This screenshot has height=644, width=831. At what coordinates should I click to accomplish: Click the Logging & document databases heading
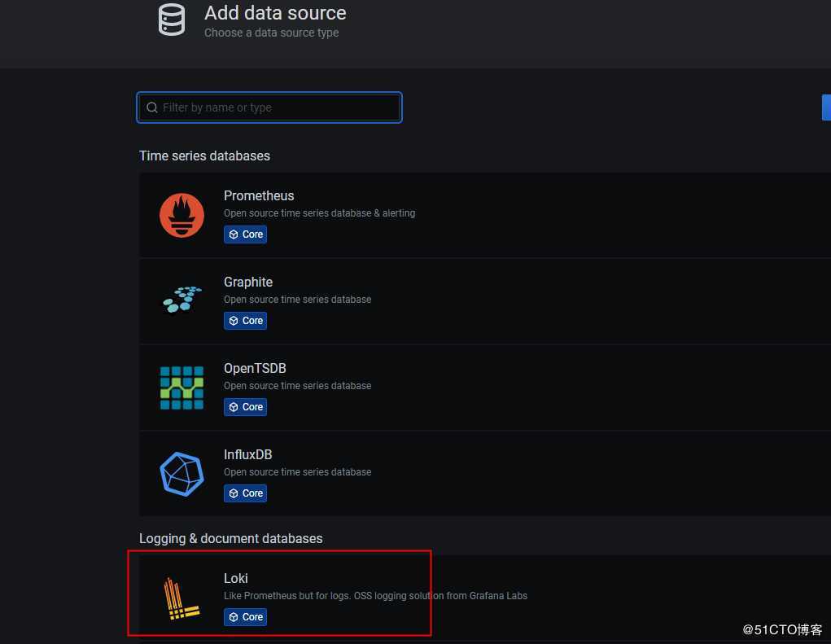230,538
